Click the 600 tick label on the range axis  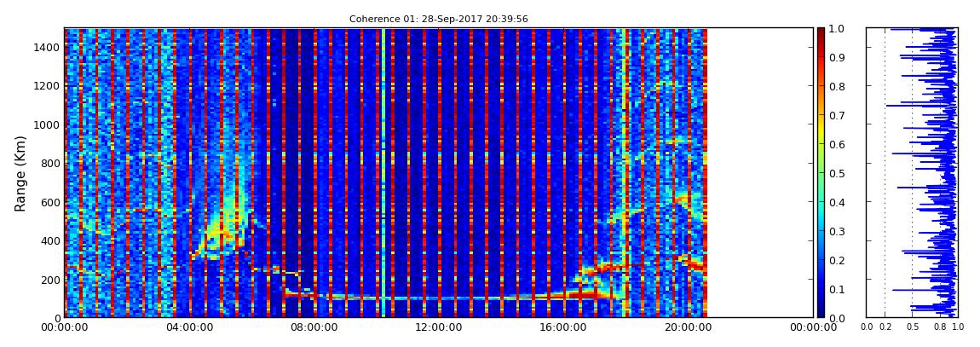point(50,202)
